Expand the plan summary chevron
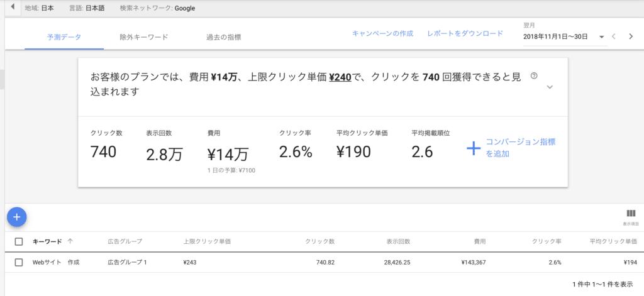 (550, 87)
